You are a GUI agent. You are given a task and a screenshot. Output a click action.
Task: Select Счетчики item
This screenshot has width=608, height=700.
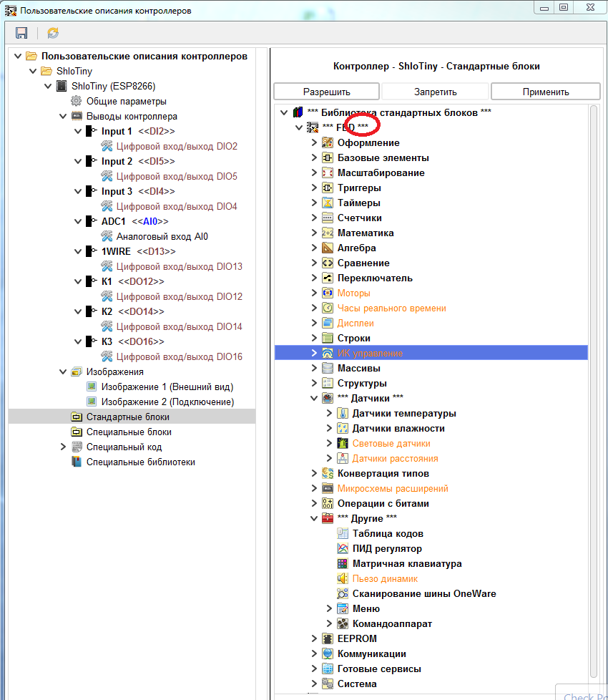(x=360, y=218)
